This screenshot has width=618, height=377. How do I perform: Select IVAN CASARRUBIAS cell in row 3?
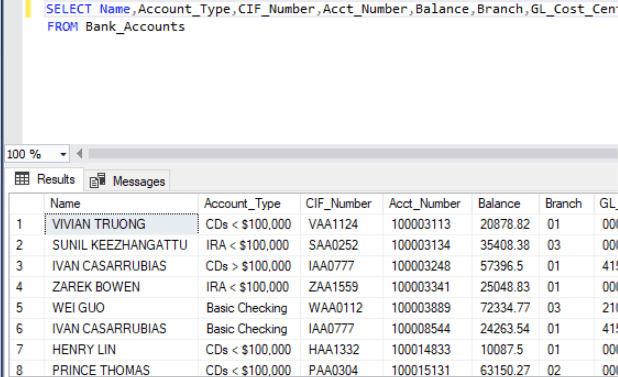[x=121, y=266]
